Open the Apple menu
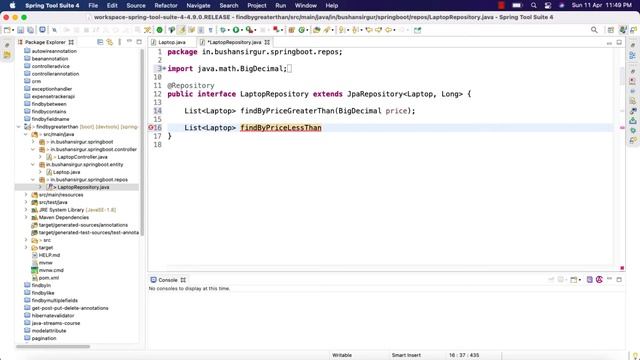 [x=12, y=5]
